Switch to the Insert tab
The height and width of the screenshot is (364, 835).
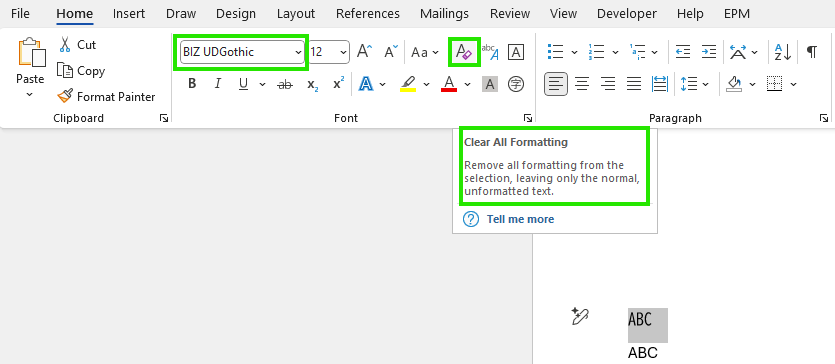(x=129, y=13)
